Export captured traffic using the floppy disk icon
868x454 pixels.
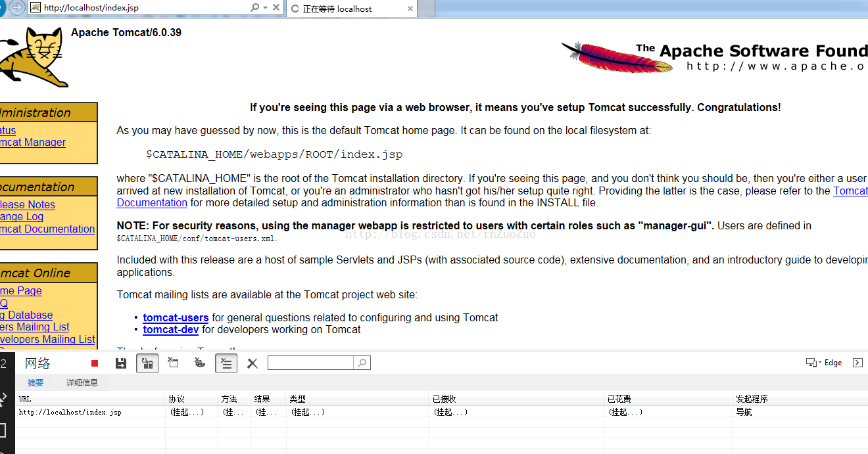(120, 363)
